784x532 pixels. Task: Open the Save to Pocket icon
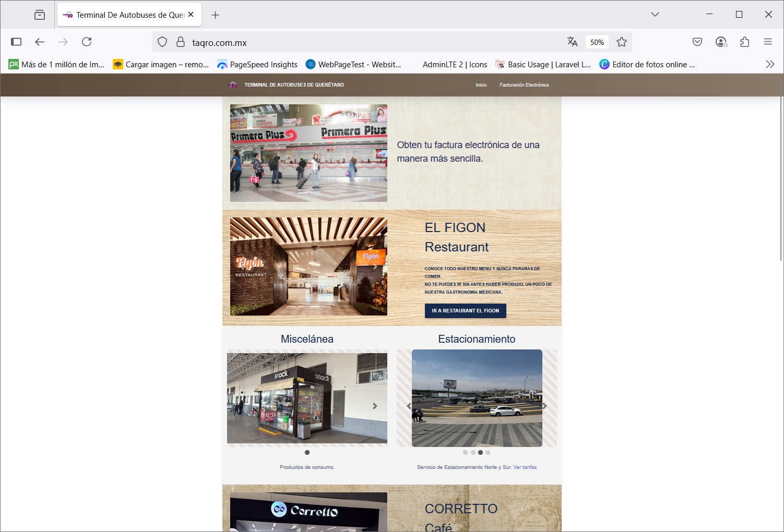(x=697, y=42)
